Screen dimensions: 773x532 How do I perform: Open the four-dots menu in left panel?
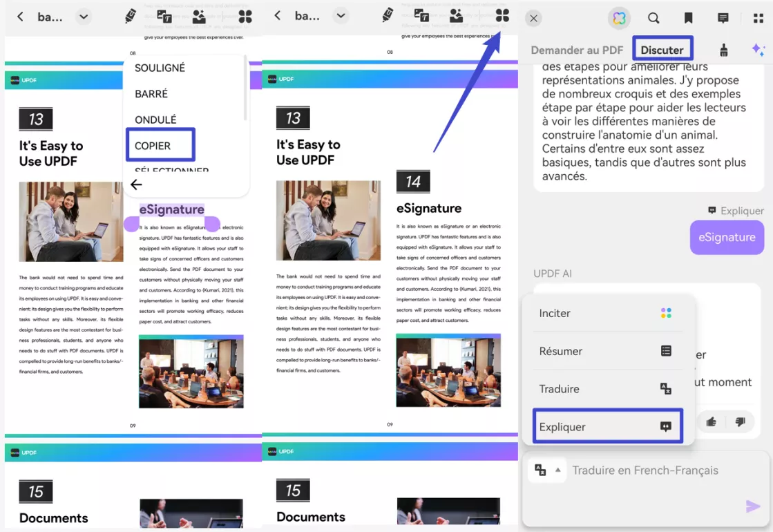click(245, 17)
